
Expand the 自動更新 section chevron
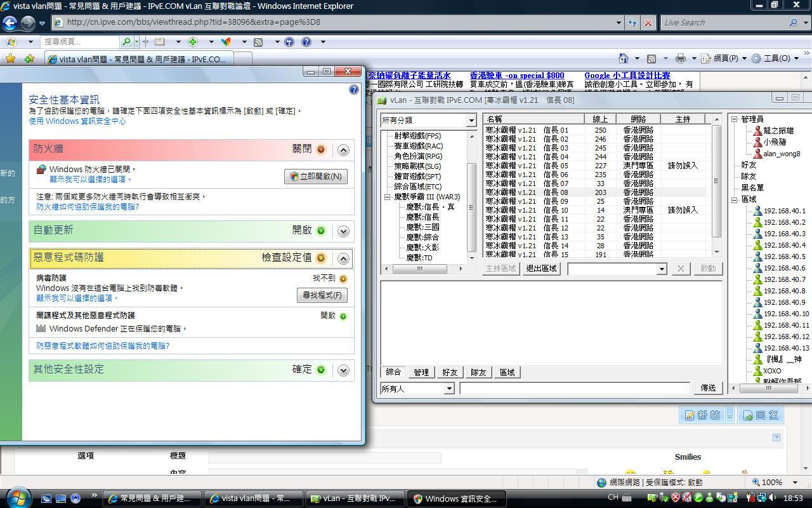(x=343, y=231)
